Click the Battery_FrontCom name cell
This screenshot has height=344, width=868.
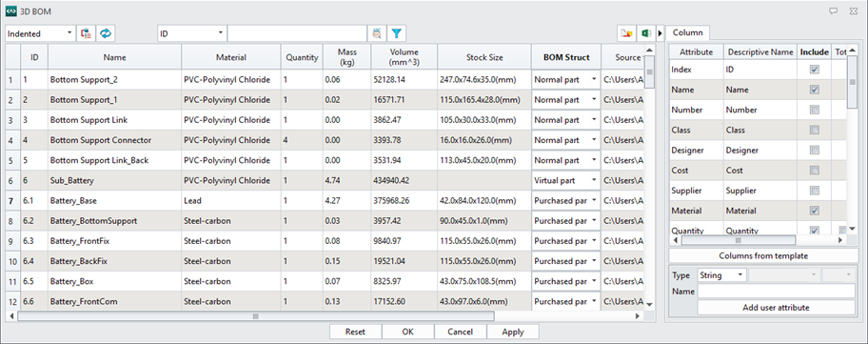(x=114, y=301)
